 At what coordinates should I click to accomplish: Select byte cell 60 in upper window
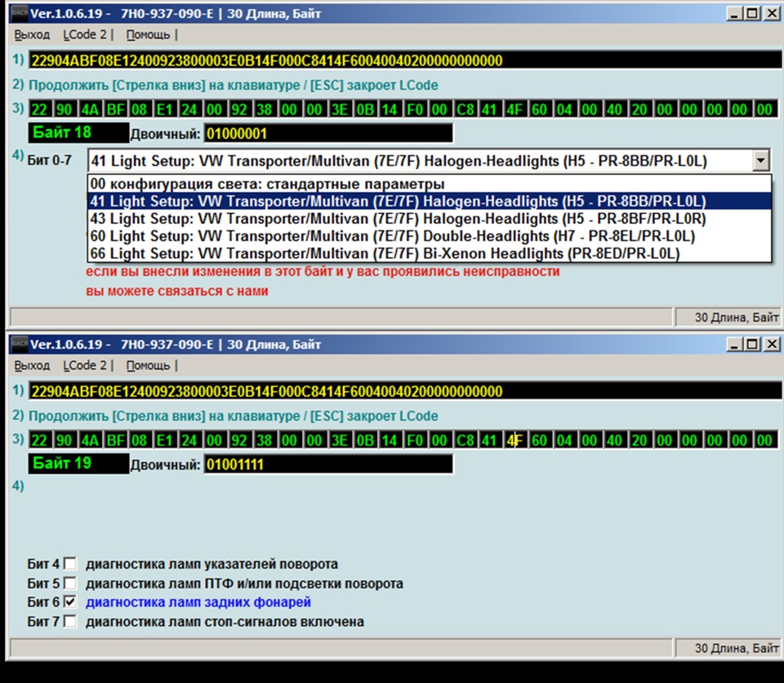(539, 109)
